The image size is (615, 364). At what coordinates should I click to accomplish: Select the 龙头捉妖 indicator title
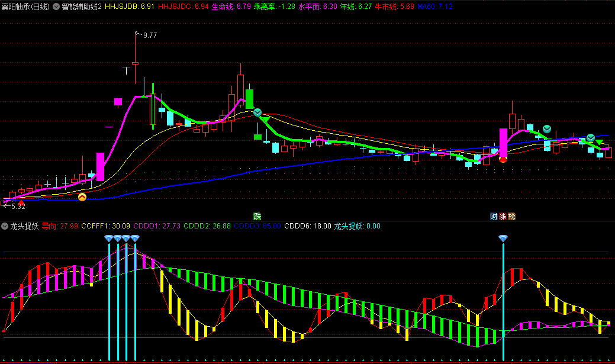(24, 226)
